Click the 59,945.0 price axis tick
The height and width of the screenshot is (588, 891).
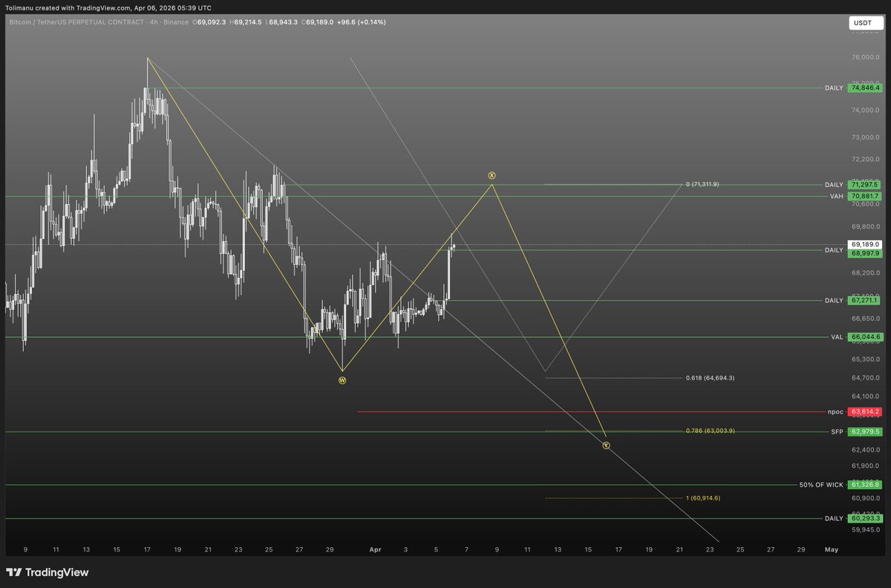pyautogui.click(x=866, y=529)
